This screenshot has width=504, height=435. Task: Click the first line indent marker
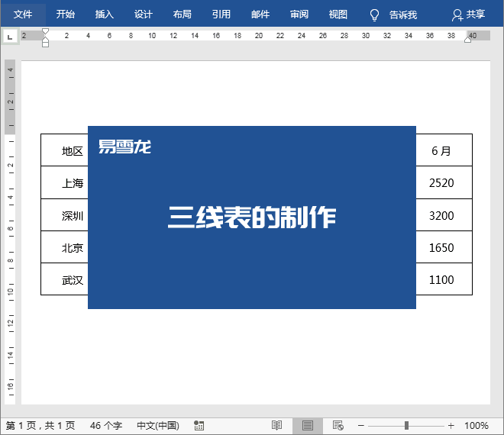(45, 31)
